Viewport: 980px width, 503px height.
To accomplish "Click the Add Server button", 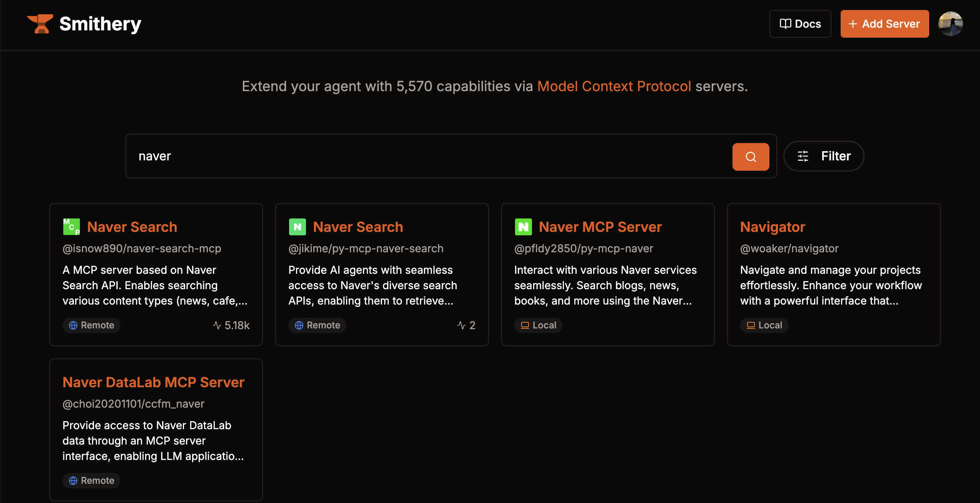I will (x=885, y=24).
